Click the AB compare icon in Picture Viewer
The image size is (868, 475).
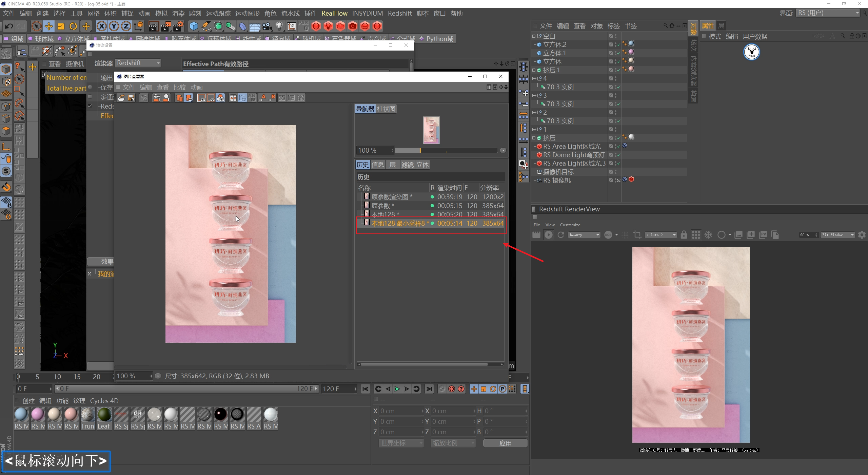[233, 98]
